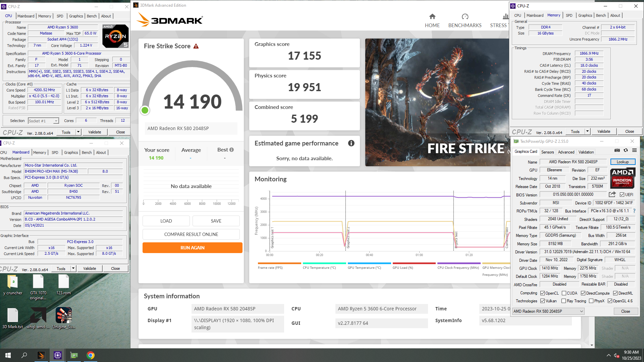Open the GPU-Z hamburger menu

coord(634,150)
